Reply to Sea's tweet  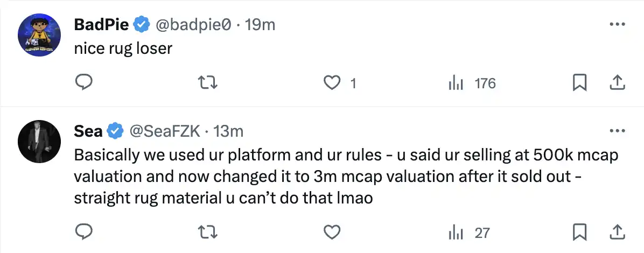click(83, 232)
